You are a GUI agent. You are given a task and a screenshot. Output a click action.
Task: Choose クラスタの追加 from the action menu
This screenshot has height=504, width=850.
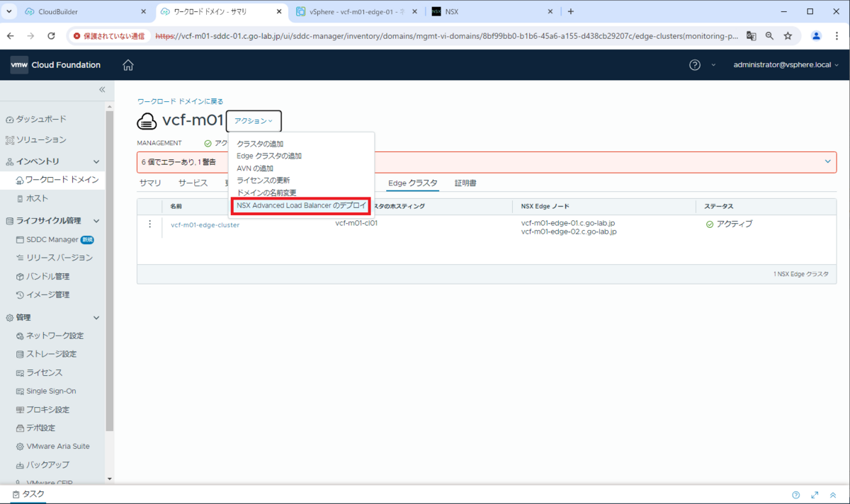(260, 144)
